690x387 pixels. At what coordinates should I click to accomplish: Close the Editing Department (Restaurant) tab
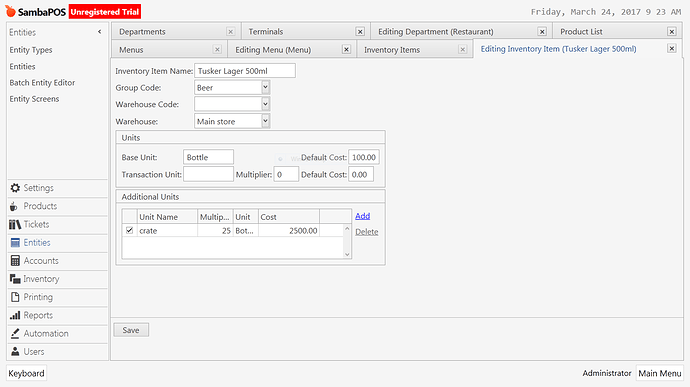point(542,32)
